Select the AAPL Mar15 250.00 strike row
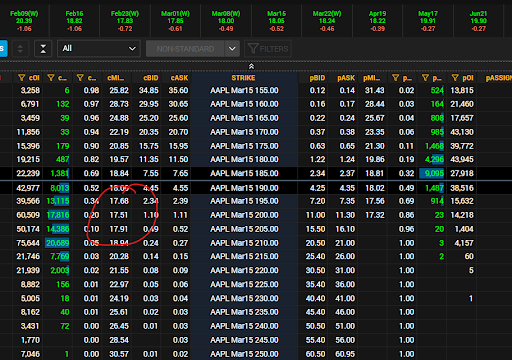Screen dimensions: 512x360 pos(244,354)
